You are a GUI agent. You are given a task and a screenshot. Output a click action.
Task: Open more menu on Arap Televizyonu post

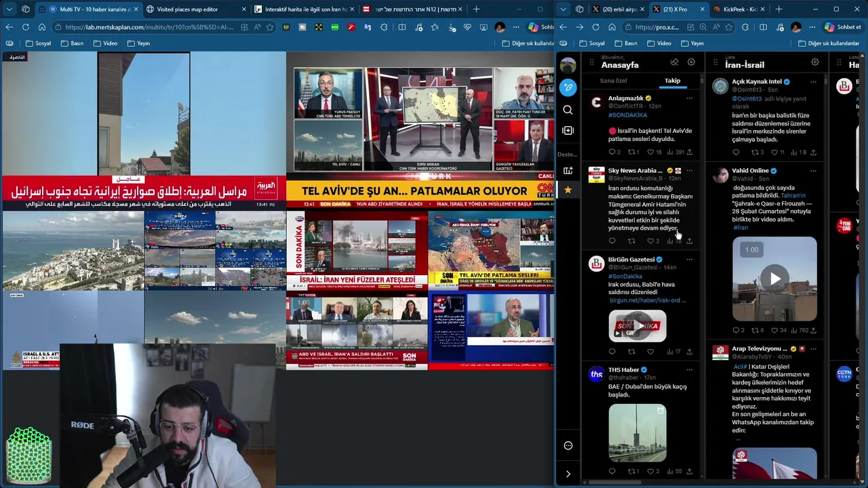point(813,349)
